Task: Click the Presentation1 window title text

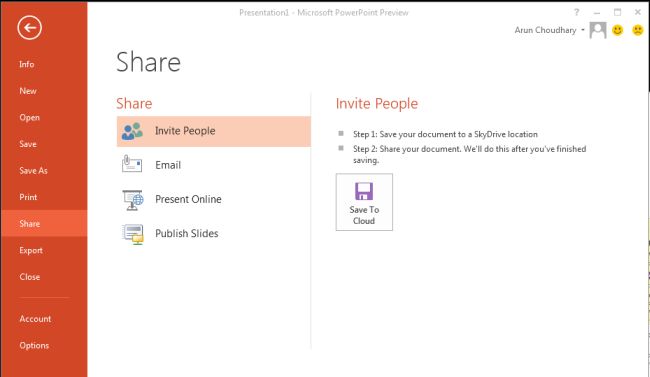Action: coord(323,13)
